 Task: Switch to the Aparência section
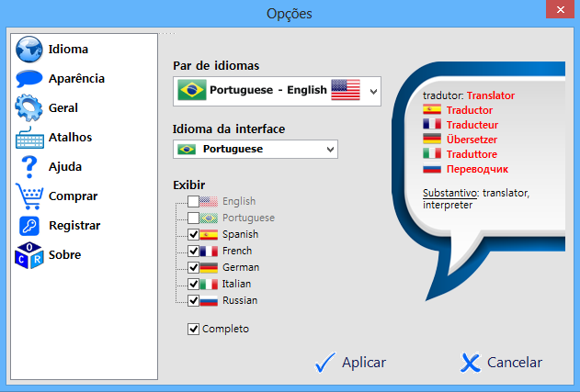click(76, 79)
